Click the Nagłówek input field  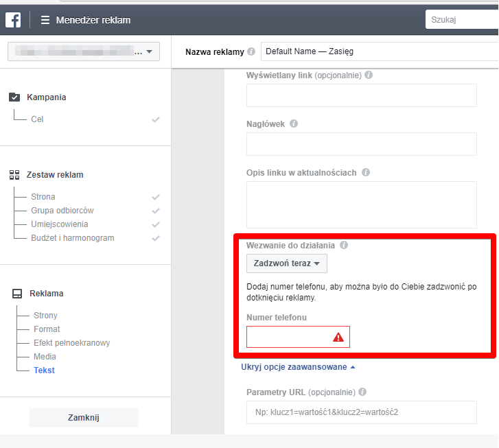click(x=362, y=144)
